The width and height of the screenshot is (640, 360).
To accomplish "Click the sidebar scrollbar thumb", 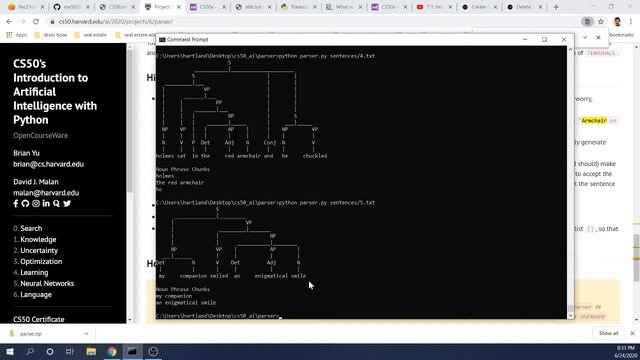I will [130, 122].
